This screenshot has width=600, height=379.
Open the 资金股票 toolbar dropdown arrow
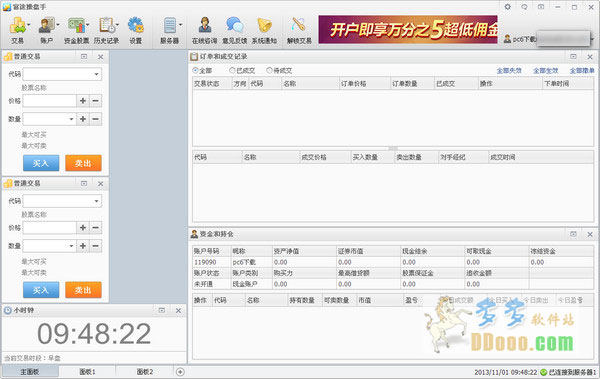point(88,25)
